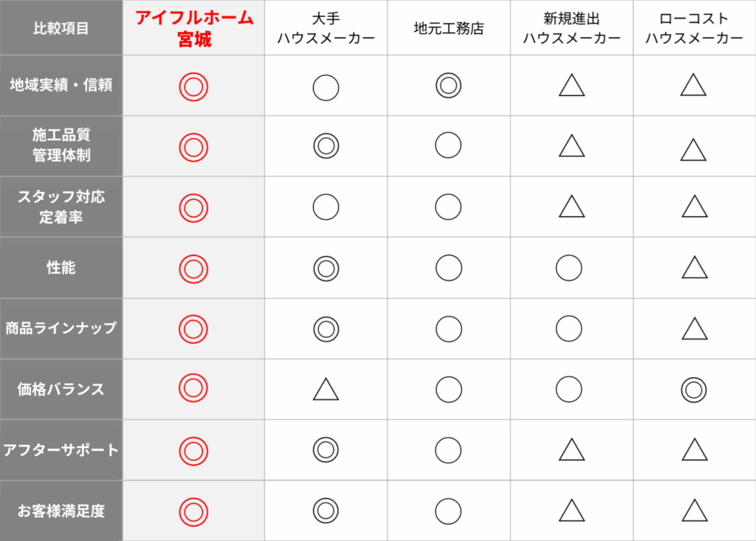Screen dimensions: 756x541
Task: Click 大手ハウスメーカー circle in スタッフ対応 row
Action: coord(326,207)
